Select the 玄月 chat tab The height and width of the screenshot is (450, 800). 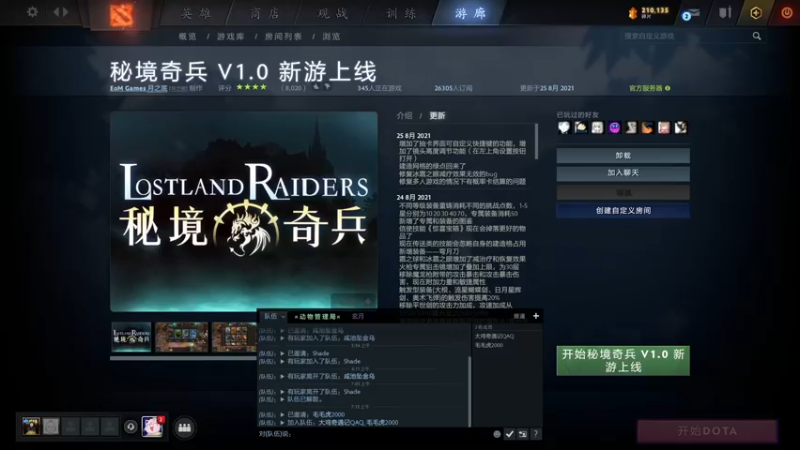click(358, 316)
